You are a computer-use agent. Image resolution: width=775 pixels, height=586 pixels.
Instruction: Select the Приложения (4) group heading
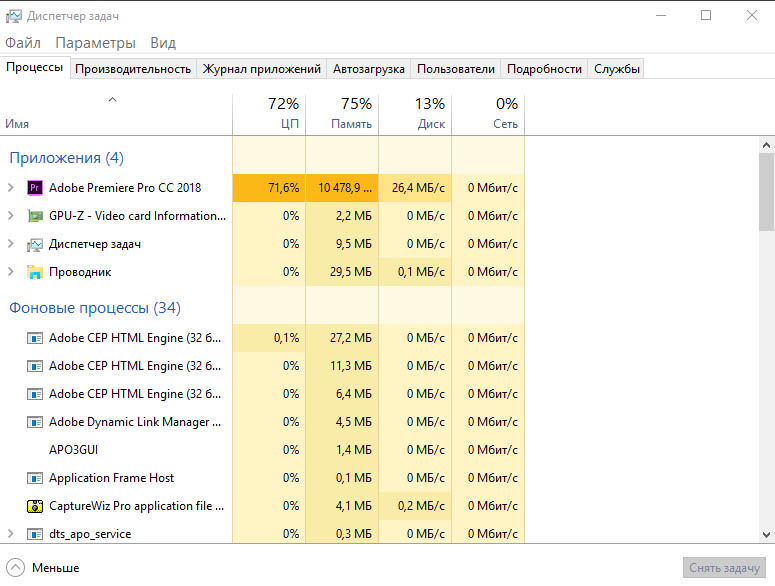pyautogui.click(x=66, y=158)
